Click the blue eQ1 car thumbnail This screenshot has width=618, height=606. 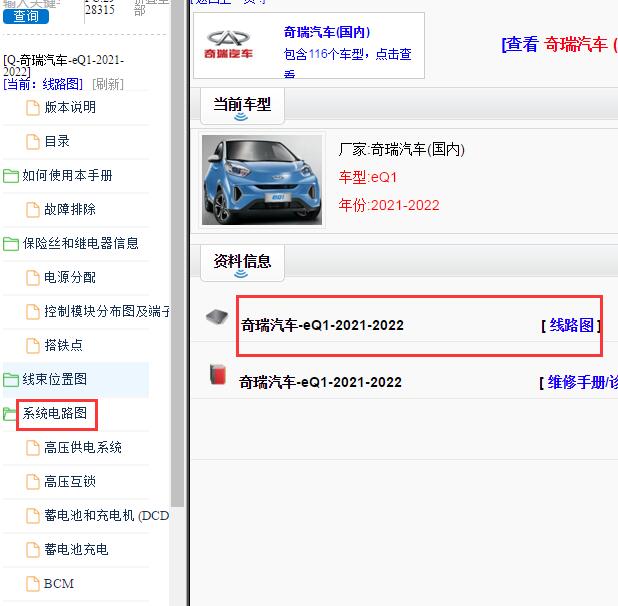coord(262,180)
